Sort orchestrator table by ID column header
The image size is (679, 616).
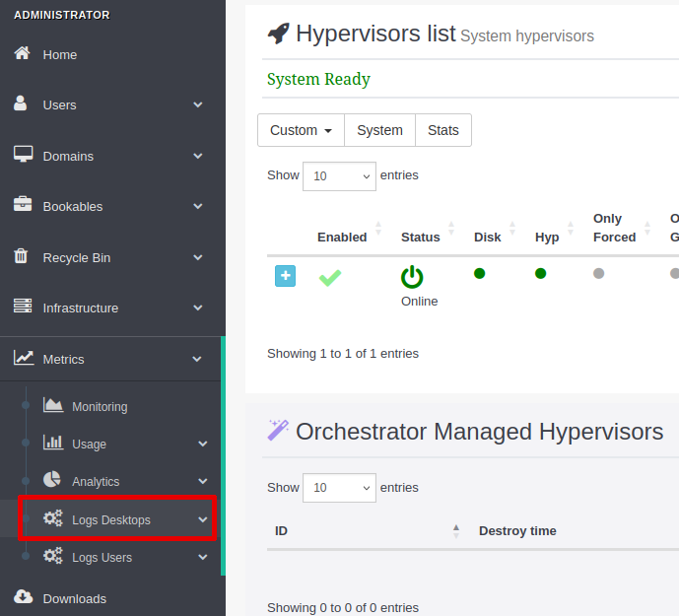281,530
